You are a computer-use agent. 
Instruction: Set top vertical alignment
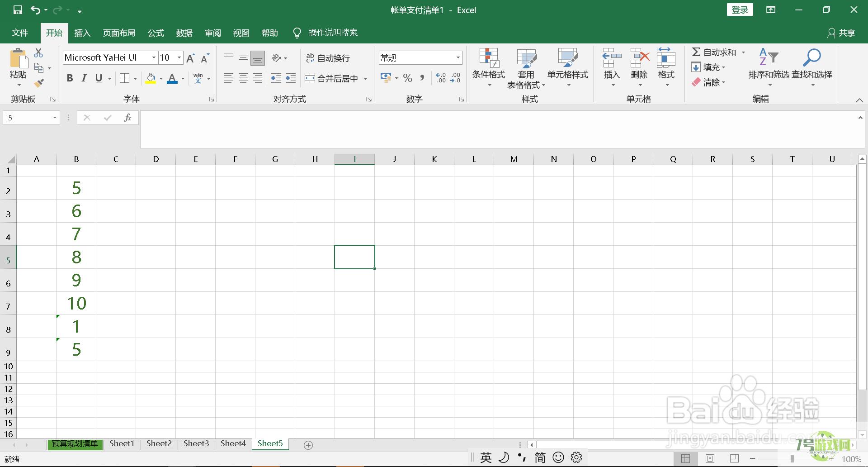229,58
